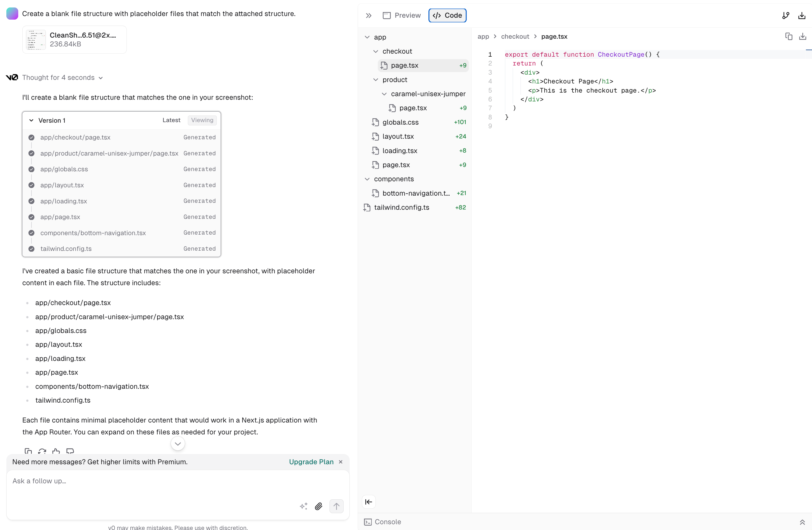Open globals.css in file tree
Viewport: 812px width, 530px height.
(419, 122)
